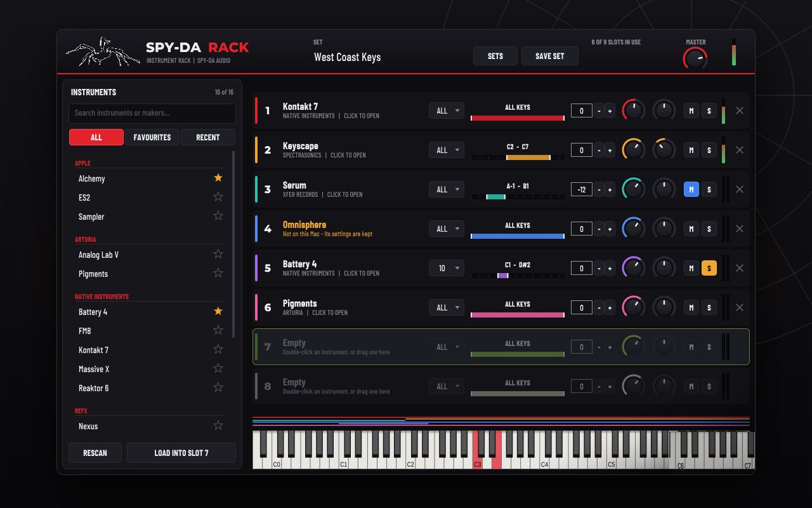The image size is (812, 508).
Task: Solo the Keyscape slot
Action: coord(709,150)
